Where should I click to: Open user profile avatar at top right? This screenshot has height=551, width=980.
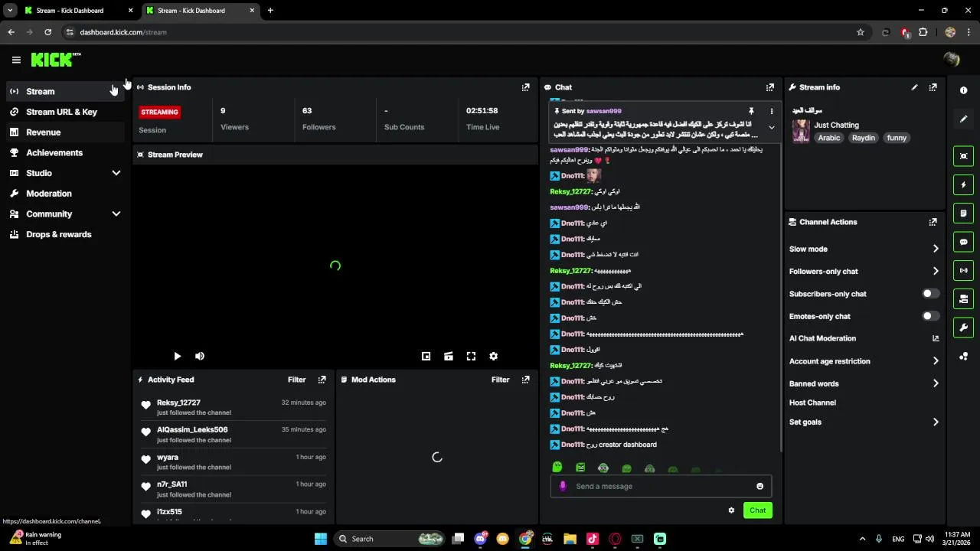point(952,60)
